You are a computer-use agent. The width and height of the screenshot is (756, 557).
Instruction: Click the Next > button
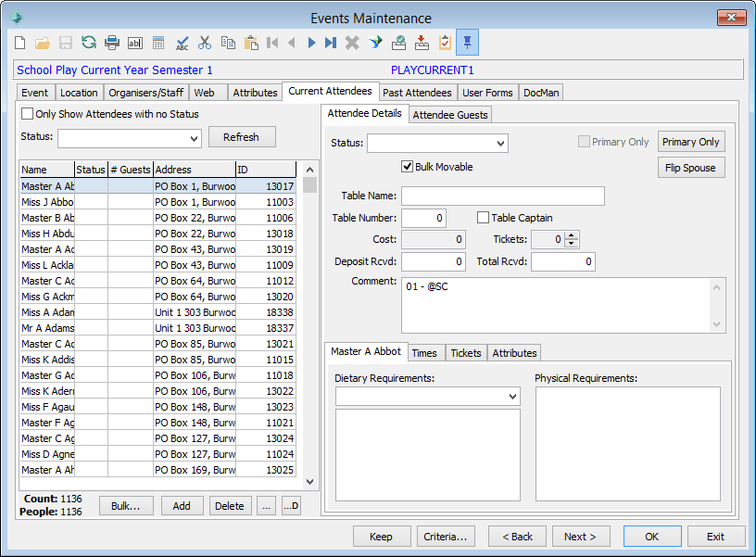coord(581,537)
